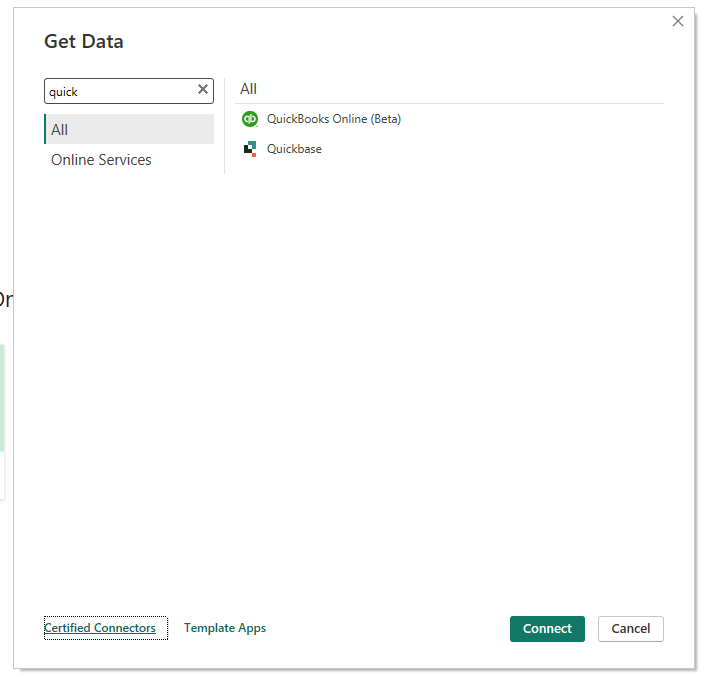Close the Get Data dialog
The height and width of the screenshot is (677, 711).
(677, 21)
